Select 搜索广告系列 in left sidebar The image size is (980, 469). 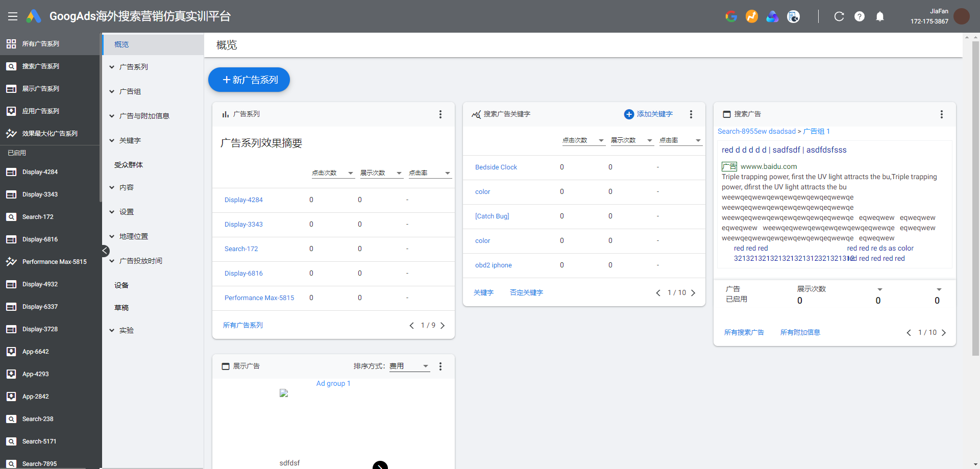41,66
